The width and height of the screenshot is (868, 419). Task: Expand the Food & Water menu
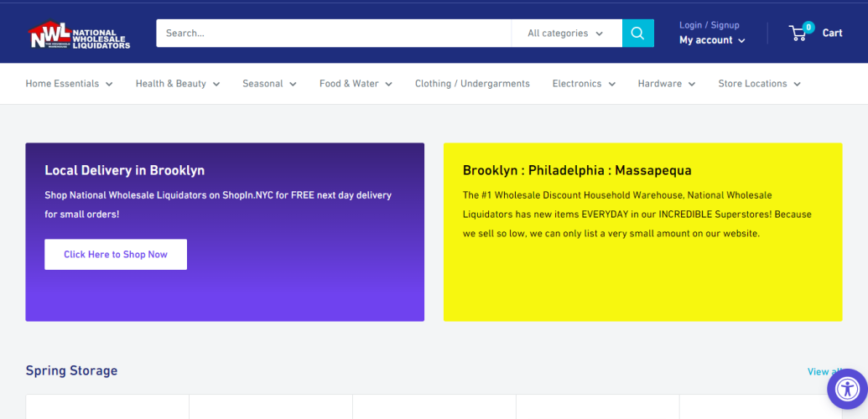356,84
